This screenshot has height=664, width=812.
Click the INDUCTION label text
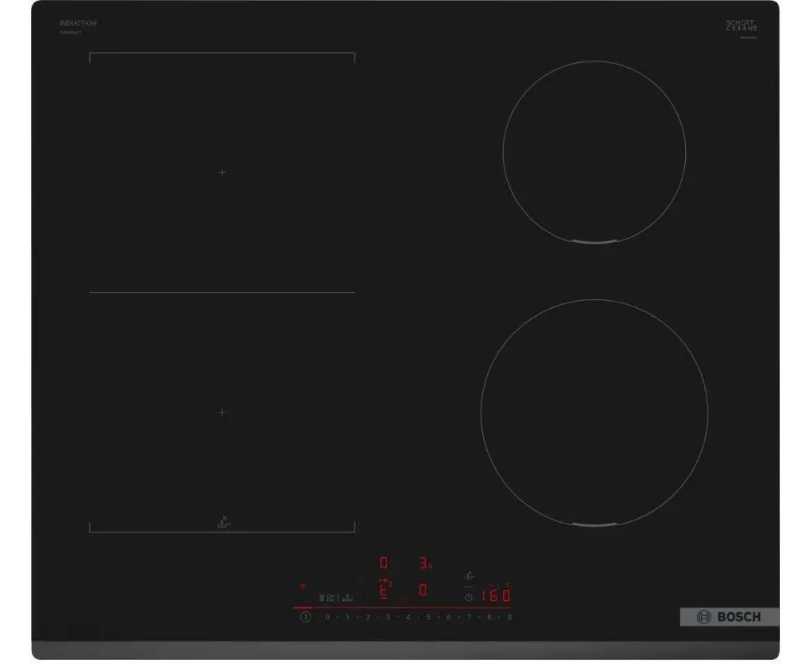pos(77,24)
